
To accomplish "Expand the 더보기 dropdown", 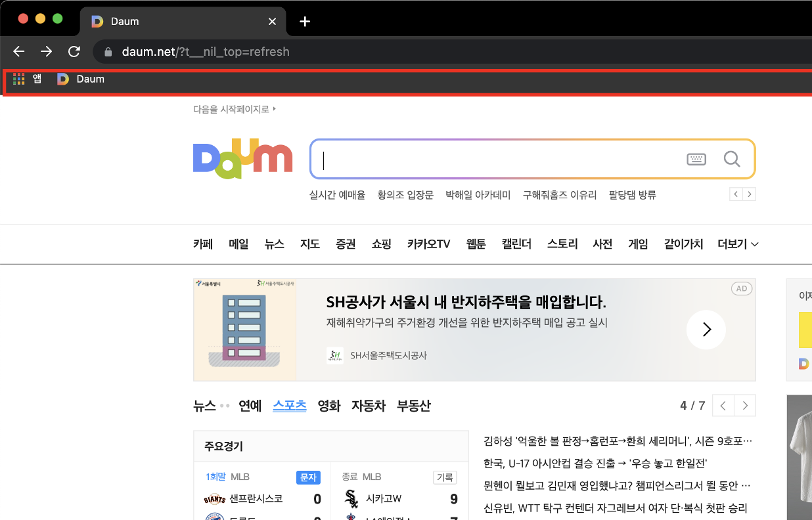I will pyautogui.click(x=738, y=244).
